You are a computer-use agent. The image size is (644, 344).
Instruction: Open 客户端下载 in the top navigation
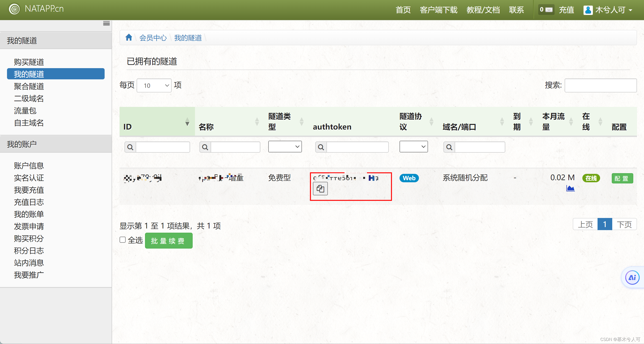click(x=439, y=10)
